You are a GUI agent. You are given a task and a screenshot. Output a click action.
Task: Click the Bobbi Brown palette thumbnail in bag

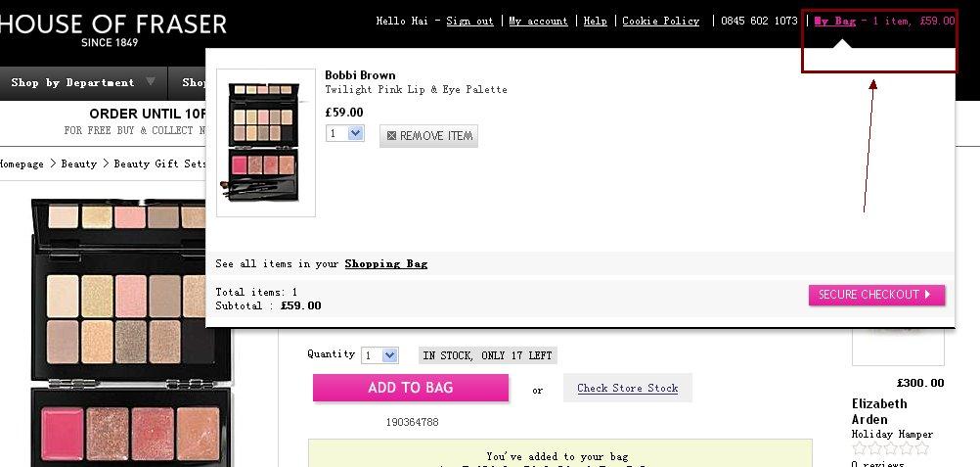click(266, 143)
